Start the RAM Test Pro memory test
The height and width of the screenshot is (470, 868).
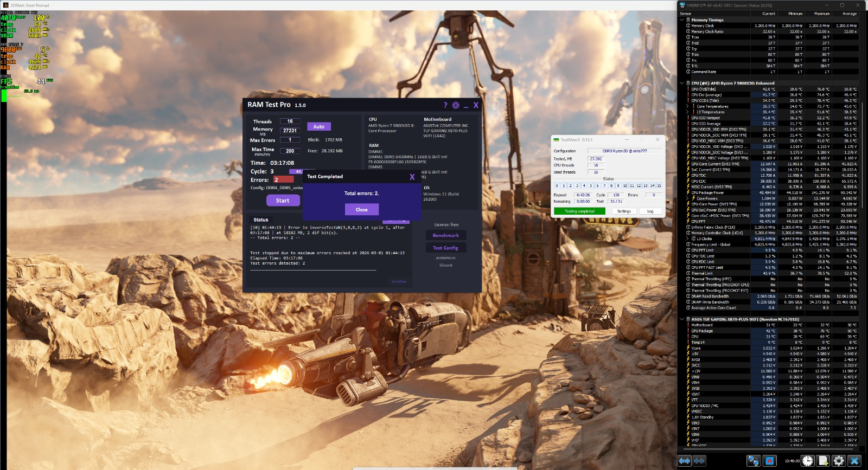pos(283,201)
